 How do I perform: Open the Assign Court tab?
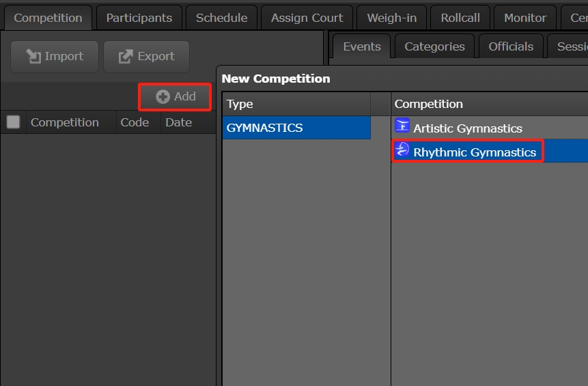click(x=307, y=18)
